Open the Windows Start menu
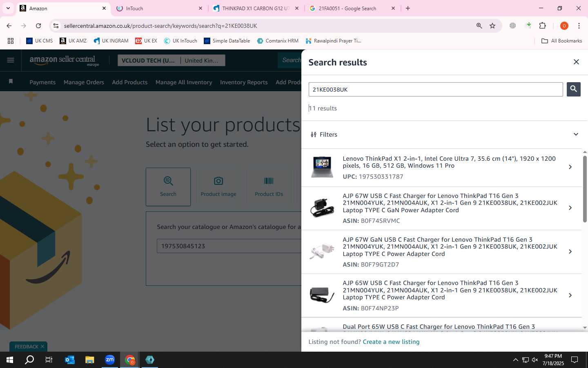The image size is (588, 368). tap(10, 360)
